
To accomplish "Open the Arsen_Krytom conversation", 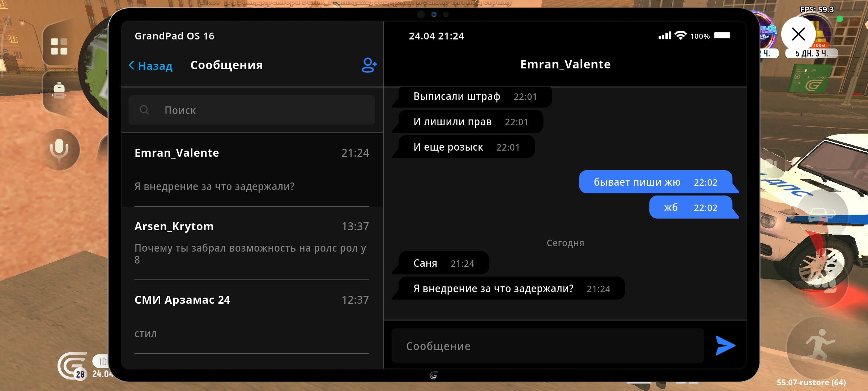I will [x=252, y=243].
